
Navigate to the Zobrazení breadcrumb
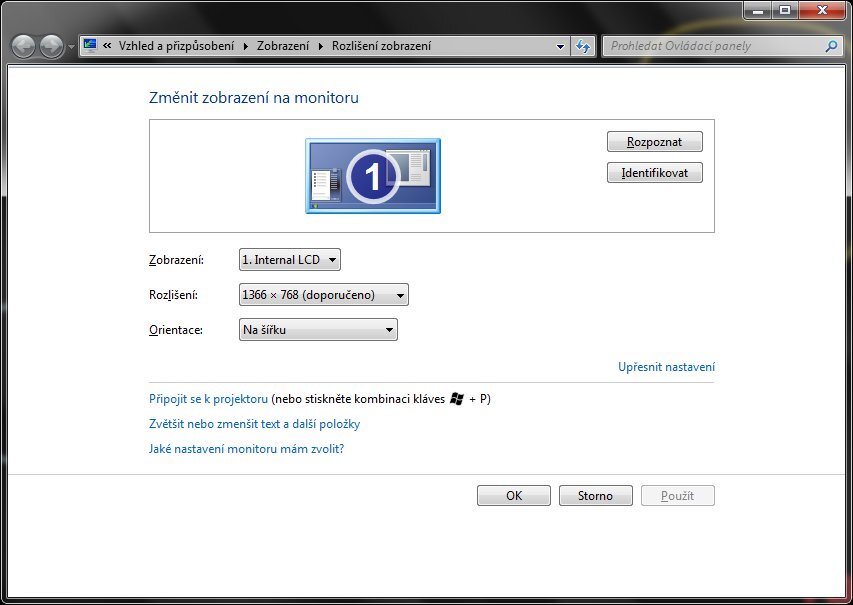coord(282,46)
